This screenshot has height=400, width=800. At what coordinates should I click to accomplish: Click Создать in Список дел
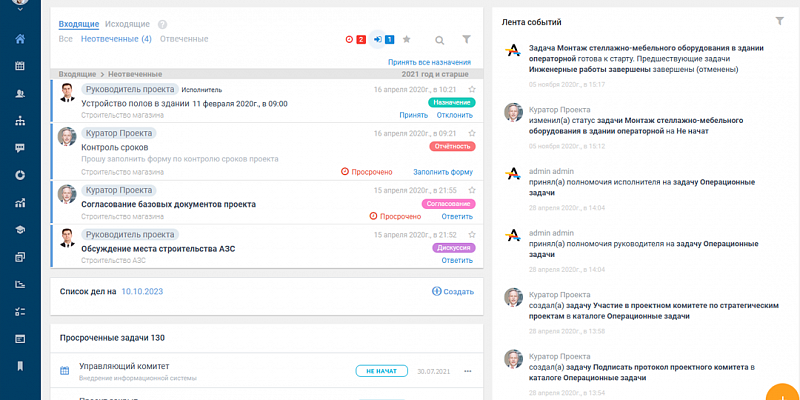tap(453, 292)
